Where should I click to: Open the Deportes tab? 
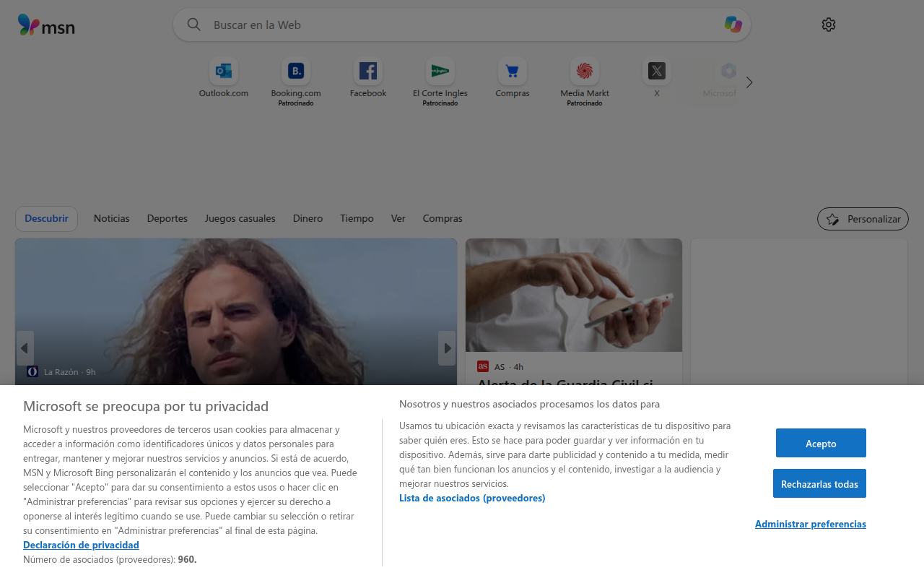coord(167,218)
